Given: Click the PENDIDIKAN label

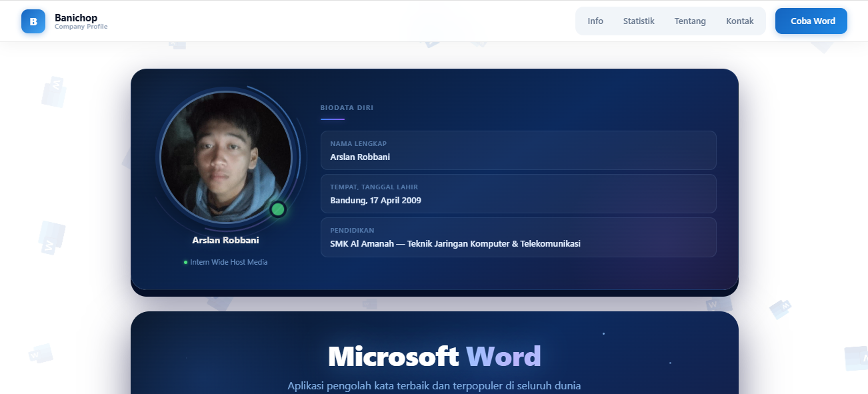Looking at the screenshot, I should 352,231.
